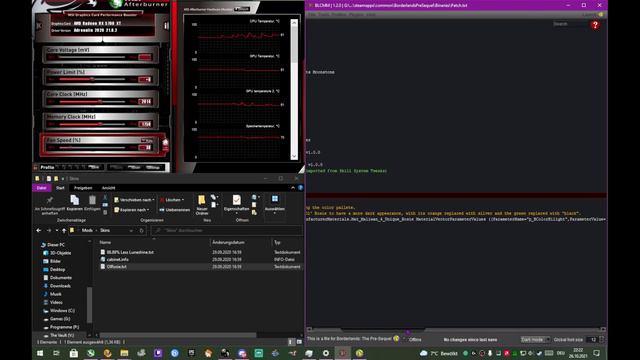Screen dimensions: 640x360
Task: Click the BLCMM Search field
Action: coord(569,24)
